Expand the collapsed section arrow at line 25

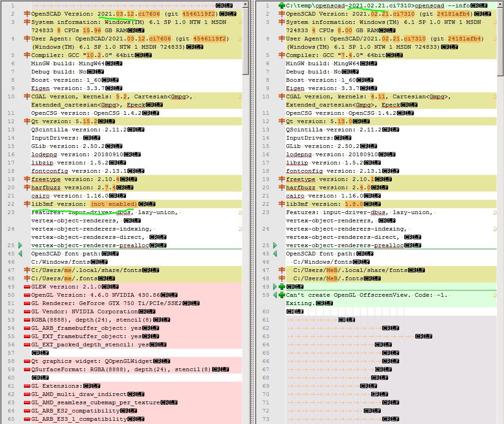20,245
